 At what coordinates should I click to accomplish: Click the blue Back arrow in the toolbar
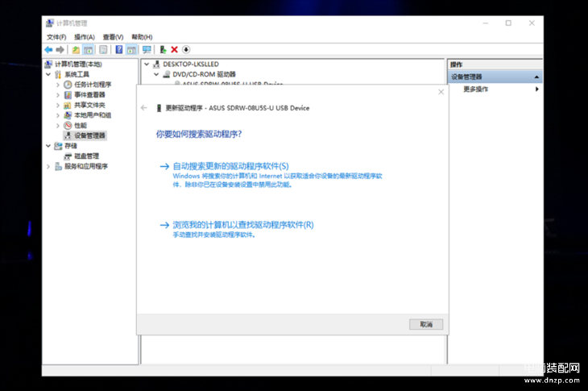pyautogui.click(x=48, y=49)
